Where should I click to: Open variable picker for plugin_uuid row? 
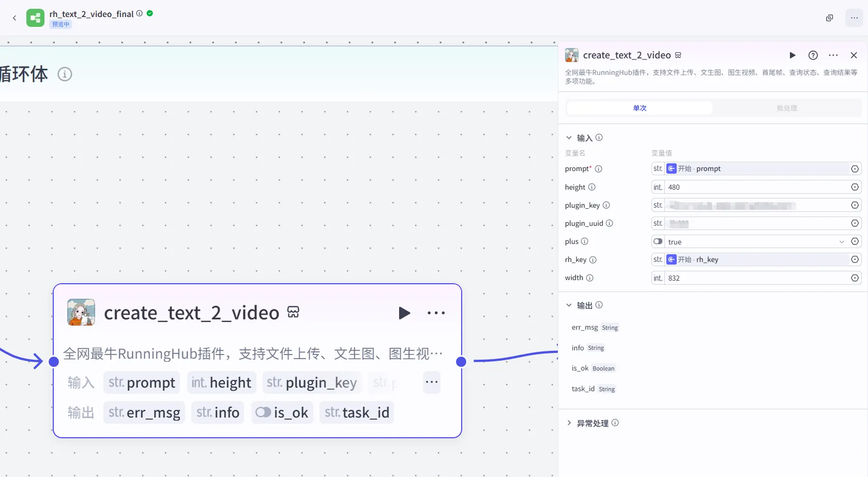click(x=855, y=223)
